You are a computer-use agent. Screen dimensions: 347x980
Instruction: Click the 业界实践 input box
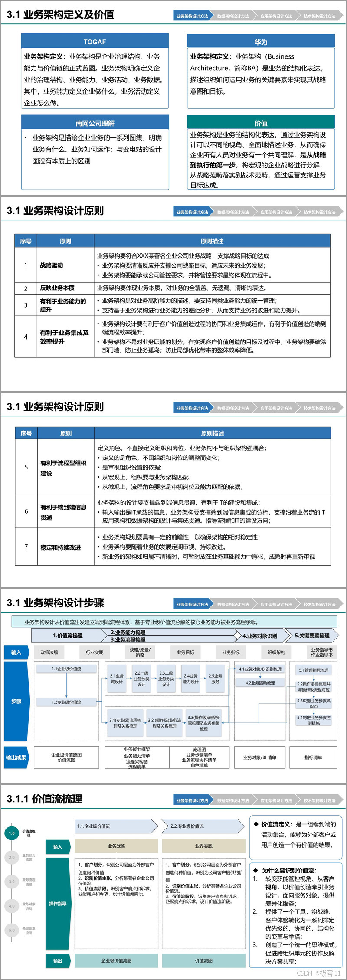[x=203, y=846]
